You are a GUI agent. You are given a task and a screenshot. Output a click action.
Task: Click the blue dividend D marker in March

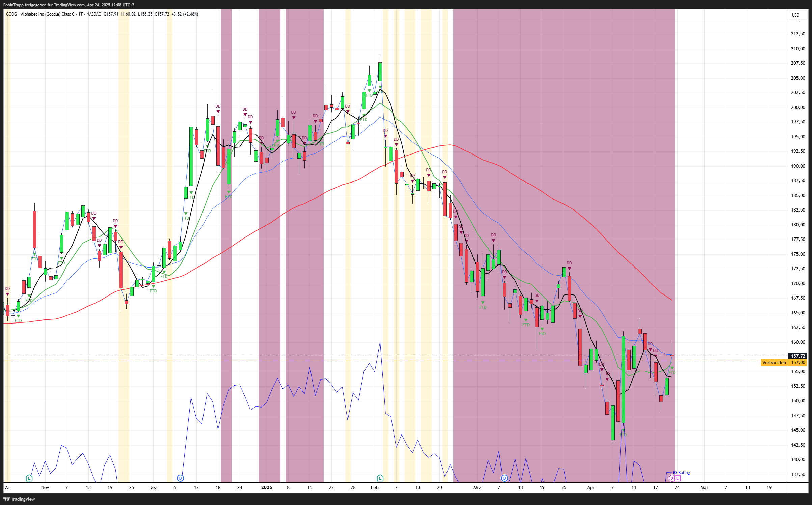[504, 478]
